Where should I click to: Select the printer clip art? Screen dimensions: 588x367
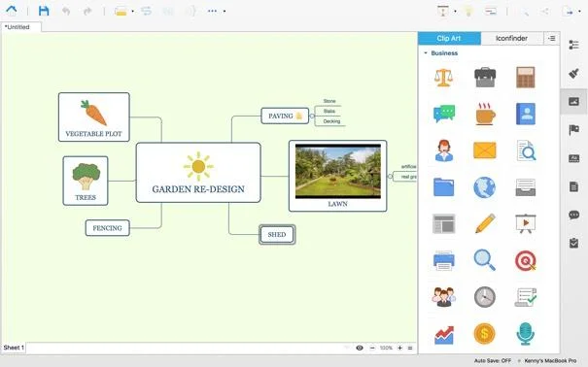coord(444,260)
